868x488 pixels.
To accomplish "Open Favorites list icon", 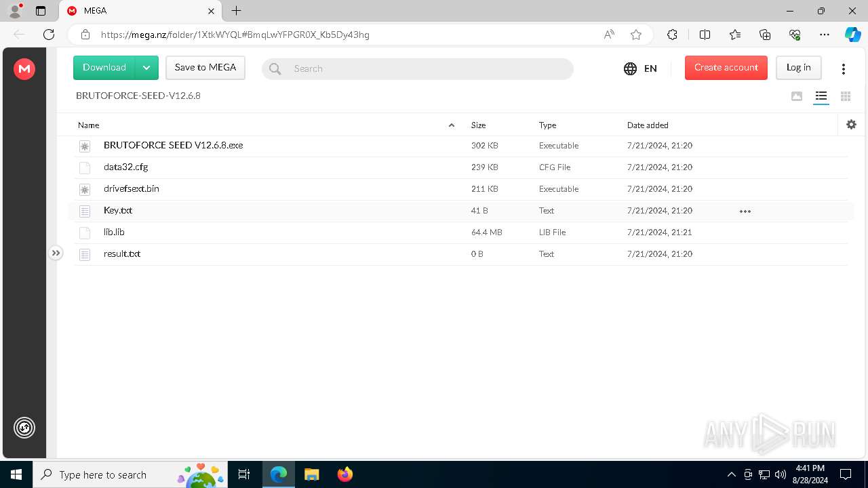I will (735, 35).
